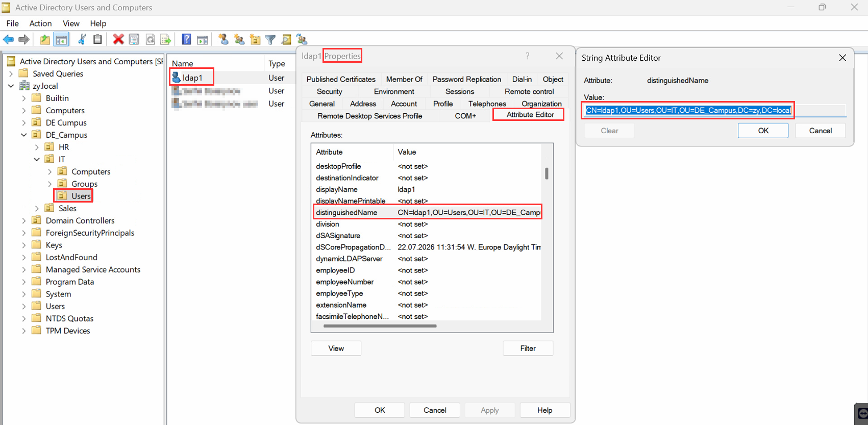Screen dimensions: 868x425
Task: Click the clipboard Paste toolbar icon
Action: click(97, 39)
